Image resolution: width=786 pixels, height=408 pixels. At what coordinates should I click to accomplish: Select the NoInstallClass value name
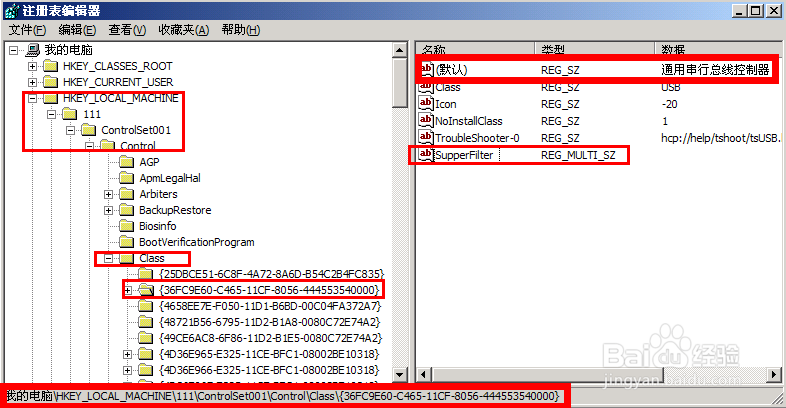tap(469, 121)
